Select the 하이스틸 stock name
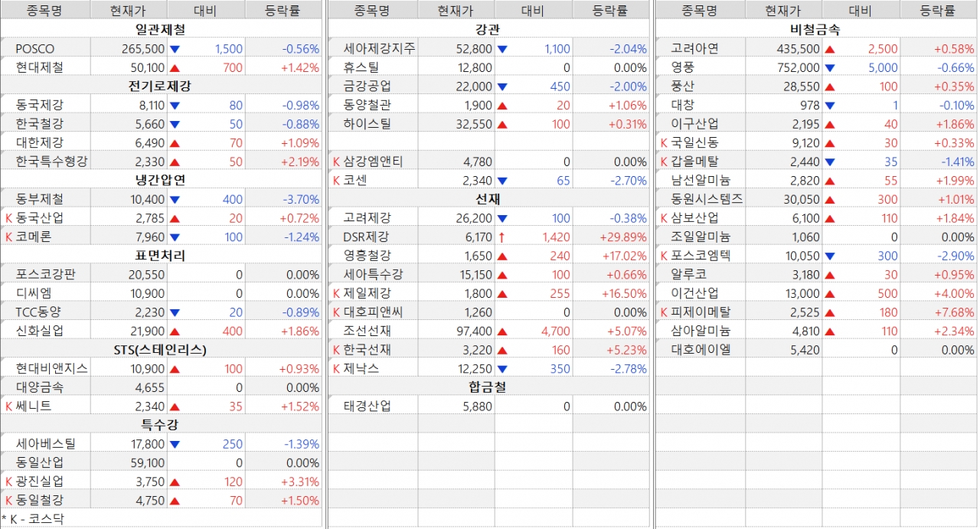 (x=367, y=124)
